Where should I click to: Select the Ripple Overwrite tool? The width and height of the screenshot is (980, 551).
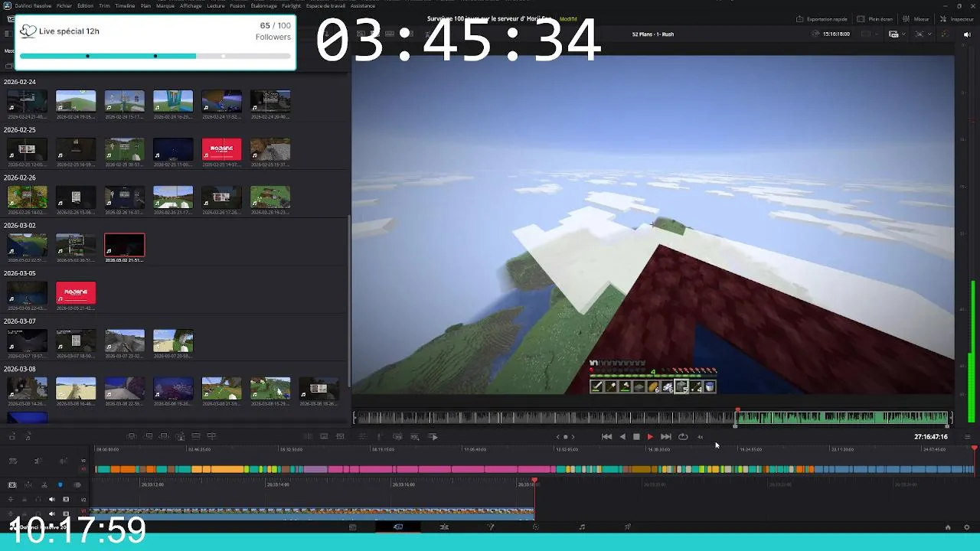164,437
